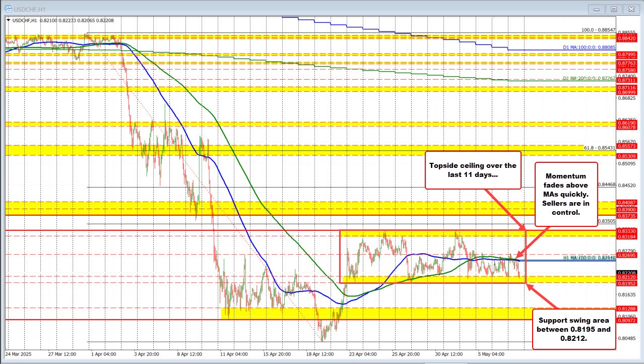
Task: Click the 24 Mar 2025 date axis label
Action: point(19,354)
